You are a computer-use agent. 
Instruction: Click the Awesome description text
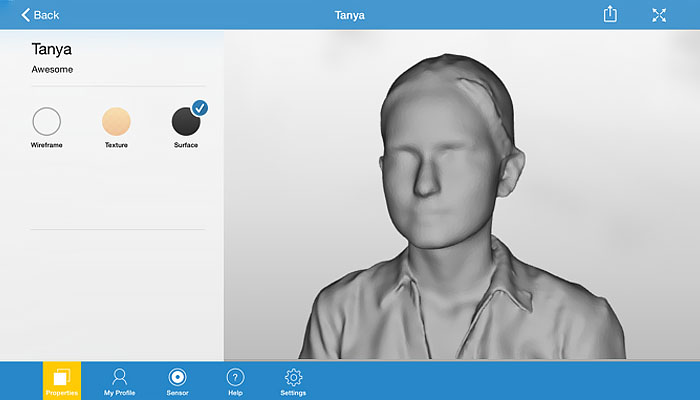click(x=52, y=70)
